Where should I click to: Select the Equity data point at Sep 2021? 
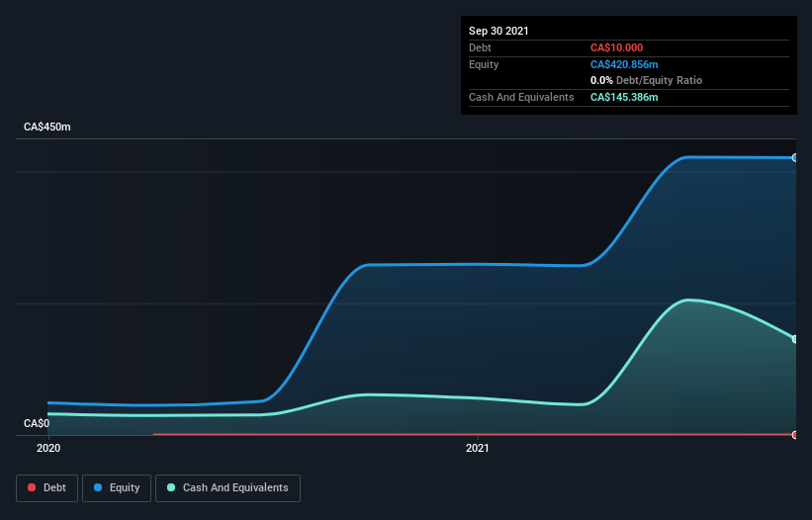(x=795, y=158)
